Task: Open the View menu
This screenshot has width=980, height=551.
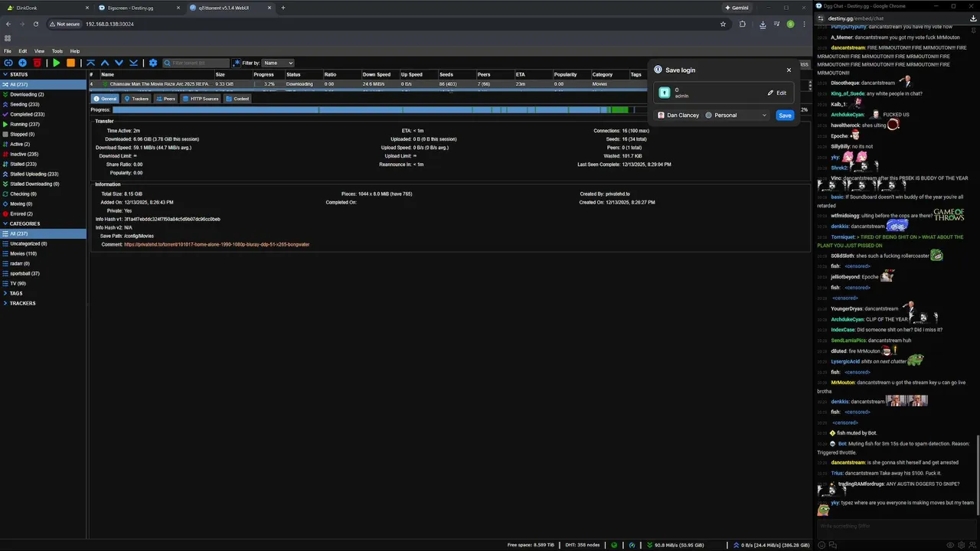Action: (x=39, y=51)
